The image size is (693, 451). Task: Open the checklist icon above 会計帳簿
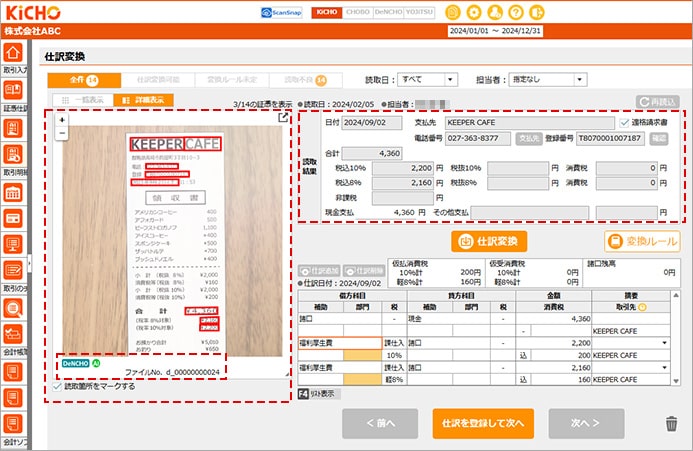click(x=13, y=334)
